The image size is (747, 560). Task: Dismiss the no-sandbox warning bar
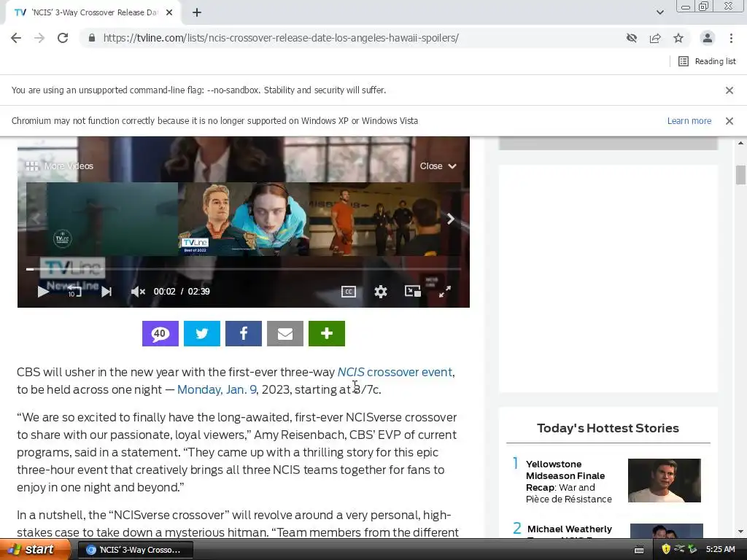coord(729,90)
